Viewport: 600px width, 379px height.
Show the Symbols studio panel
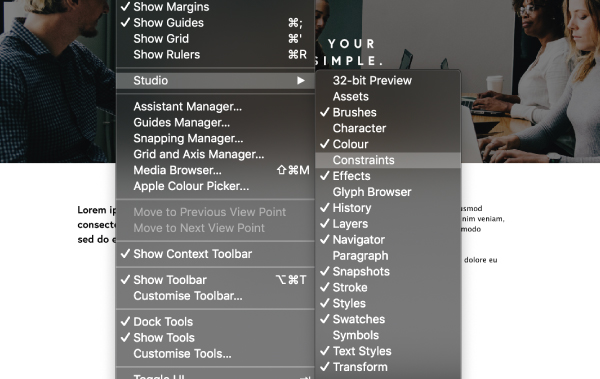point(388,335)
